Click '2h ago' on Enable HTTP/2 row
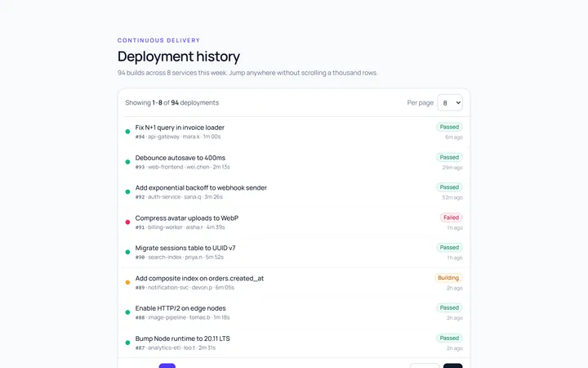 click(x=455, y=318)
